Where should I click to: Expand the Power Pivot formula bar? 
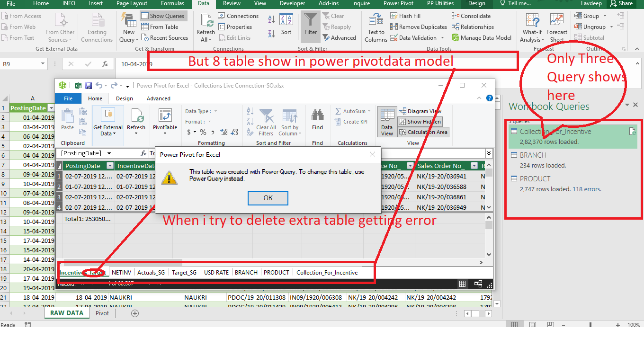coord(489,153)
